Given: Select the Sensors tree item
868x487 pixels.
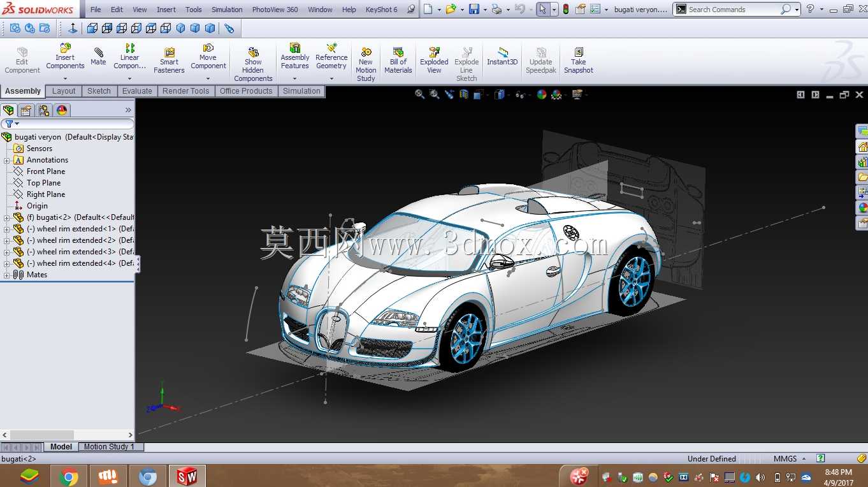Looking at the screenshot, I should (x=40, y=149).
